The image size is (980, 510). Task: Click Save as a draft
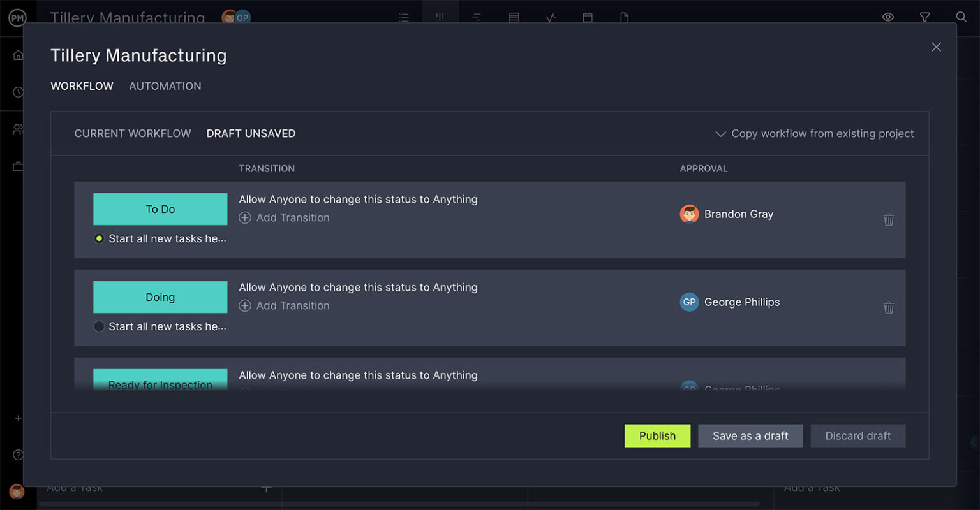click(x=750, y=436)
